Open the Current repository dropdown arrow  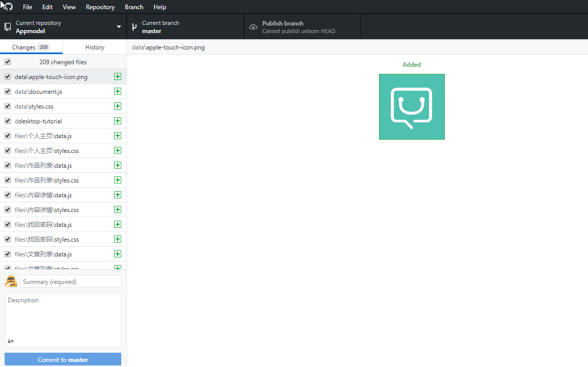[119, 27]
